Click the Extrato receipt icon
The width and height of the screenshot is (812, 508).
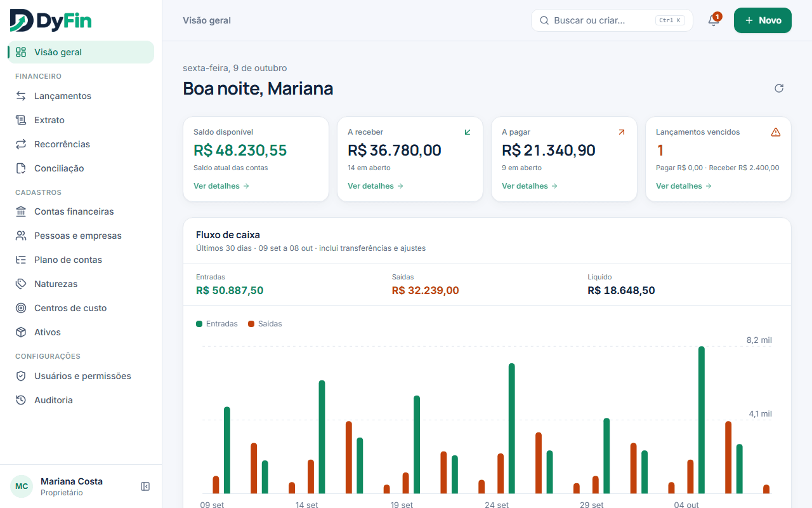coord(21,120)
